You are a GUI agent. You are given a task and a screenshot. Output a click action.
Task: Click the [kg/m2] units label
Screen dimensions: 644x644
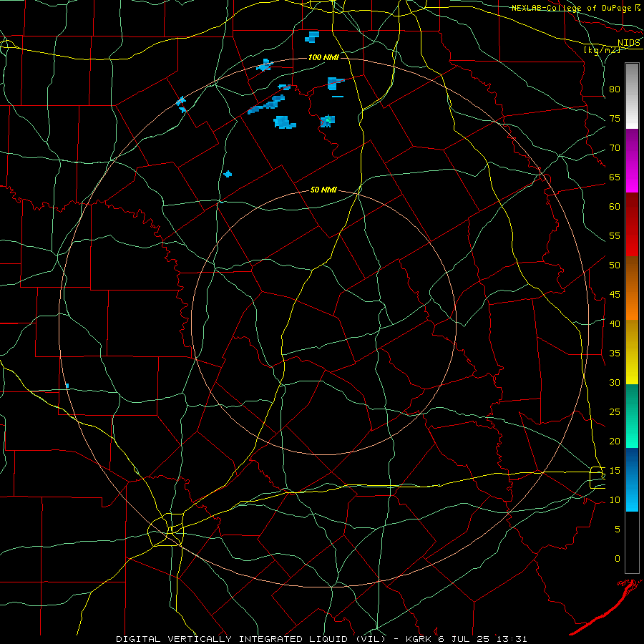tap(601, 50)
